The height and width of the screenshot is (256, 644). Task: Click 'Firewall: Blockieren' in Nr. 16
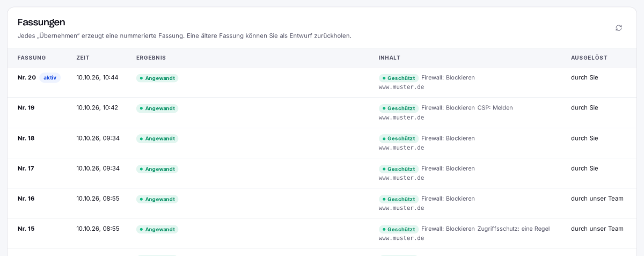448,198
